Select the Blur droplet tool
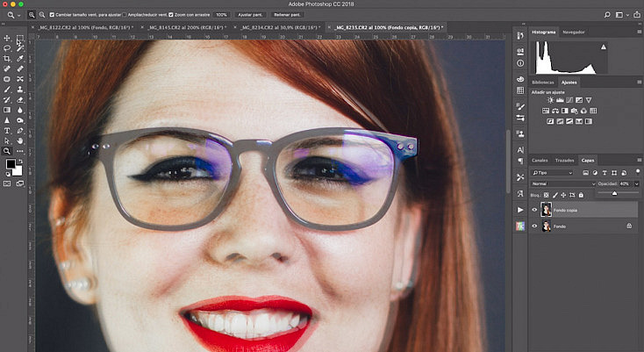The height and width of the screenshot is (352, 644). click(x=19, y=110)
